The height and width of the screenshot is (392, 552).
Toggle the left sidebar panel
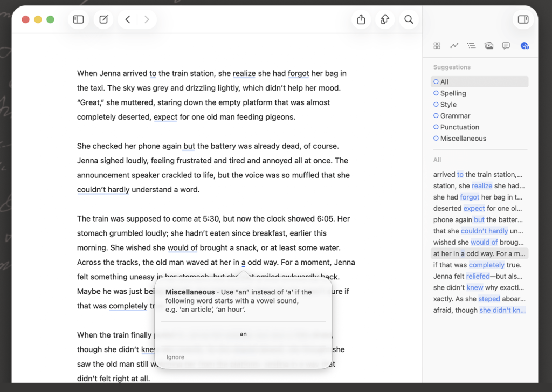click(x=79, y=20)
